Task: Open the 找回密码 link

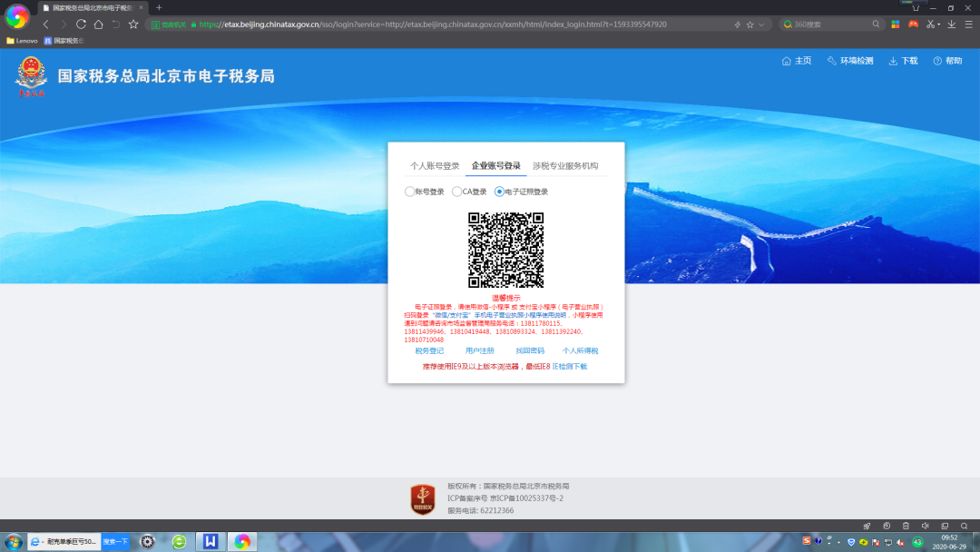Action: tap(530, 350)
